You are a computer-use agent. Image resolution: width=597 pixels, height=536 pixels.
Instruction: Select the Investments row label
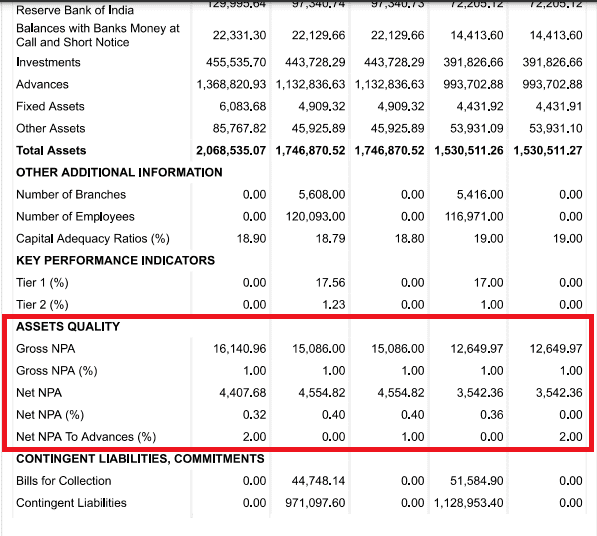tap(48, 62)
